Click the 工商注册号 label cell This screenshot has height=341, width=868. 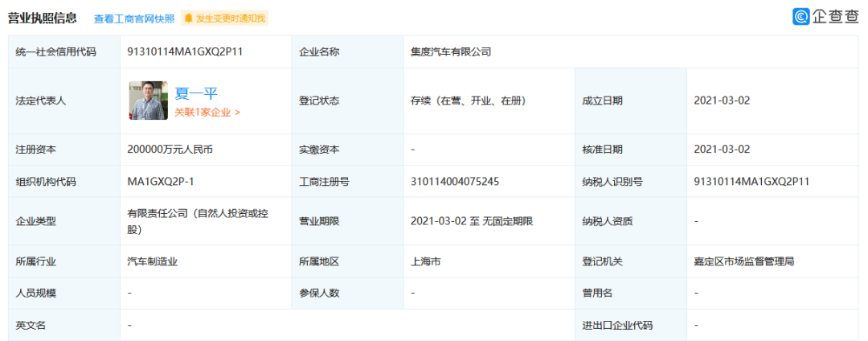pyautogui.click(x=347, y=182)
